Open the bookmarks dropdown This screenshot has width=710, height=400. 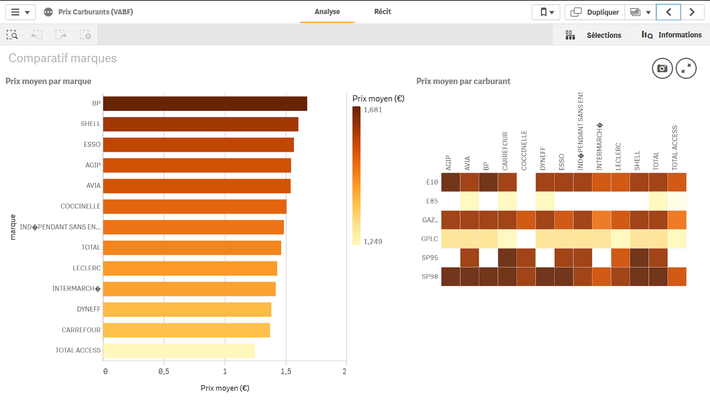(x=546, y=12)
